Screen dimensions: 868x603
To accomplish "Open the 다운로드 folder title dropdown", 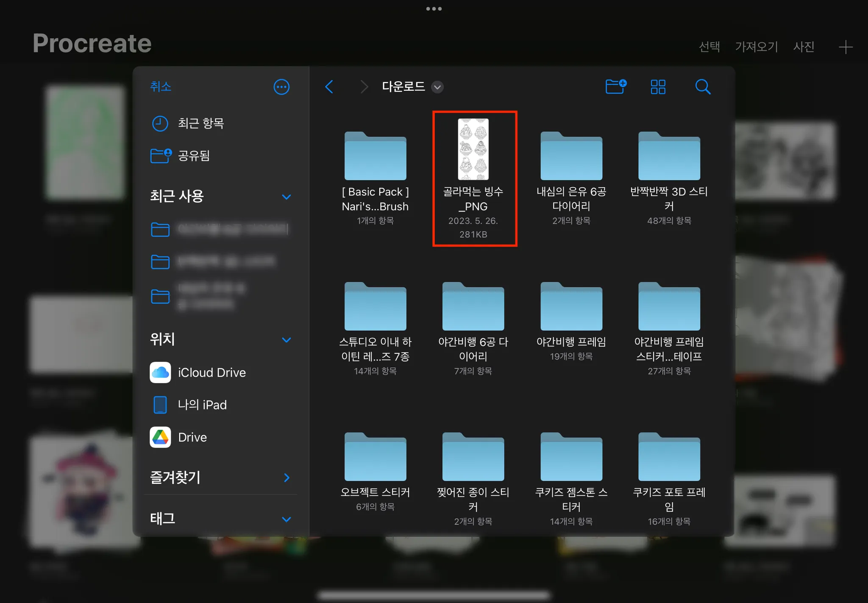I will (x=437, y=87).
